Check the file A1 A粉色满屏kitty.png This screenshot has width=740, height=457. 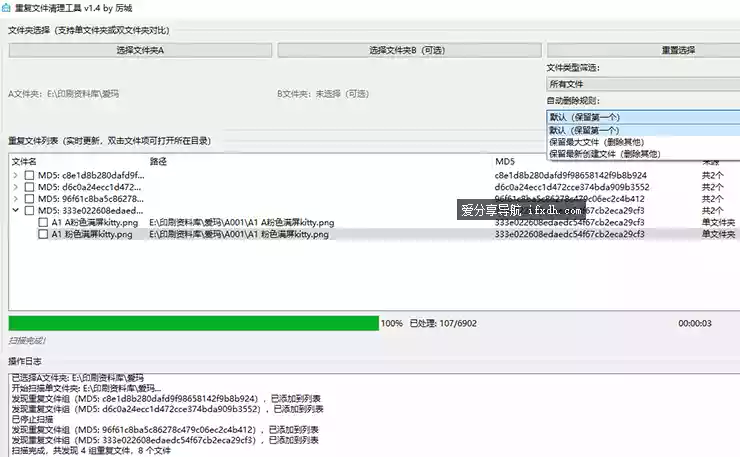[43, 223]
